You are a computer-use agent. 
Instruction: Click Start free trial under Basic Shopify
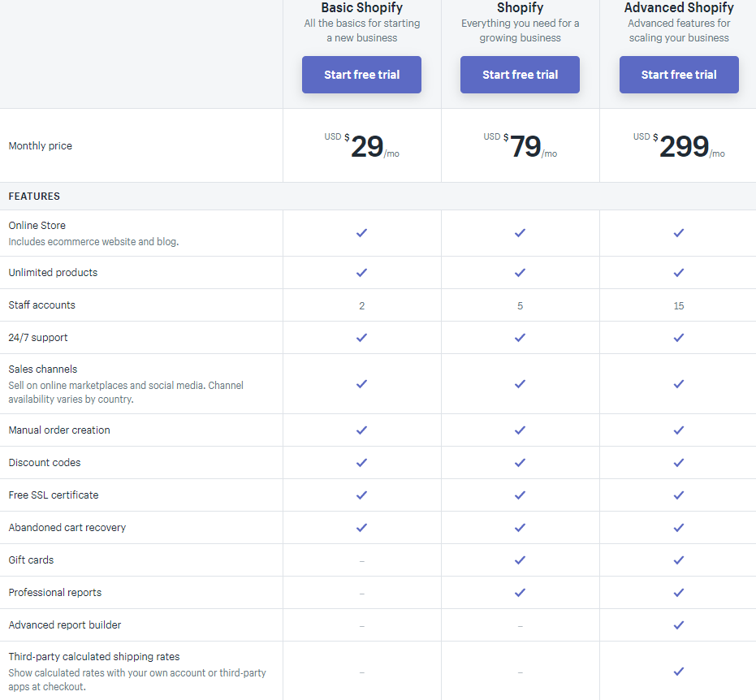361,75
